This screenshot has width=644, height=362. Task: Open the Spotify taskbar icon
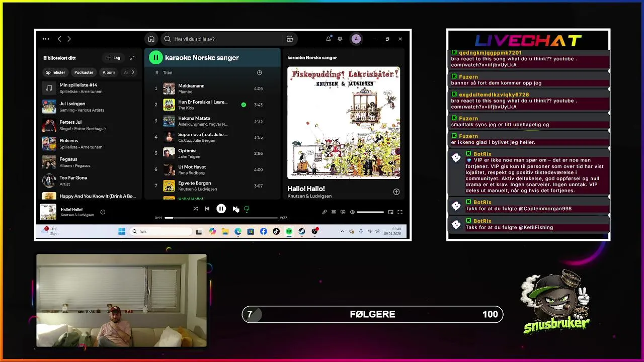(x=289, y=231)
